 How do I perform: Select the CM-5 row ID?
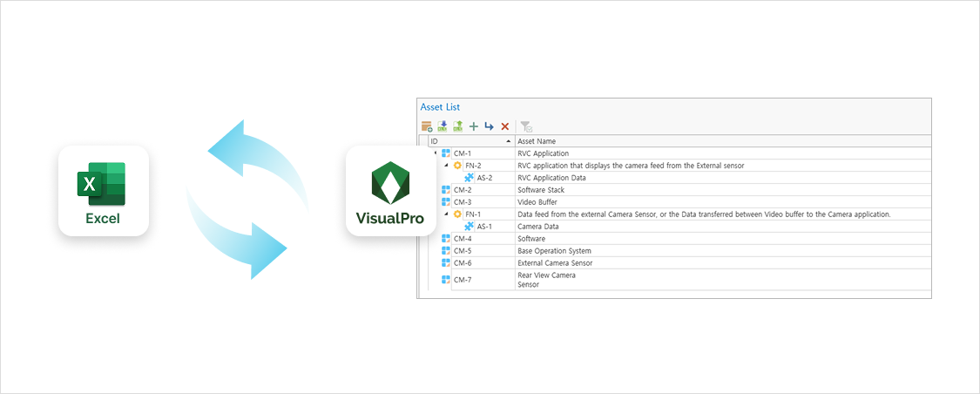click(x=463, y=251)
